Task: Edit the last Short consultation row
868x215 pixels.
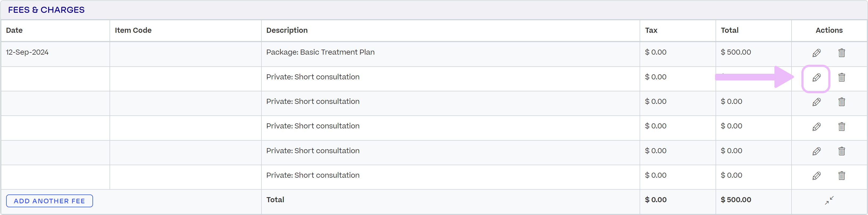Action: click(816, 176)
